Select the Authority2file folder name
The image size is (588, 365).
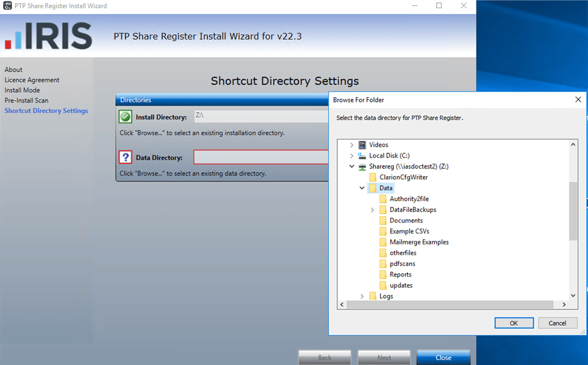(x=409, y=199)
